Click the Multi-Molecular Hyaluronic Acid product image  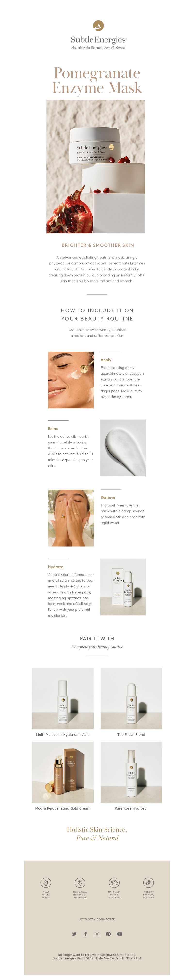click(63, 698)
